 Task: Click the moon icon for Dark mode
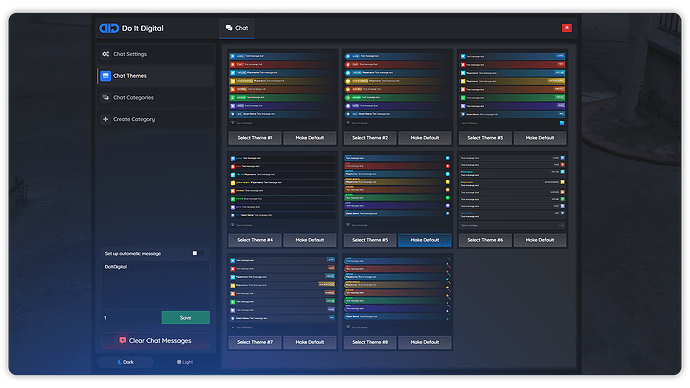[x=120, y=362]
